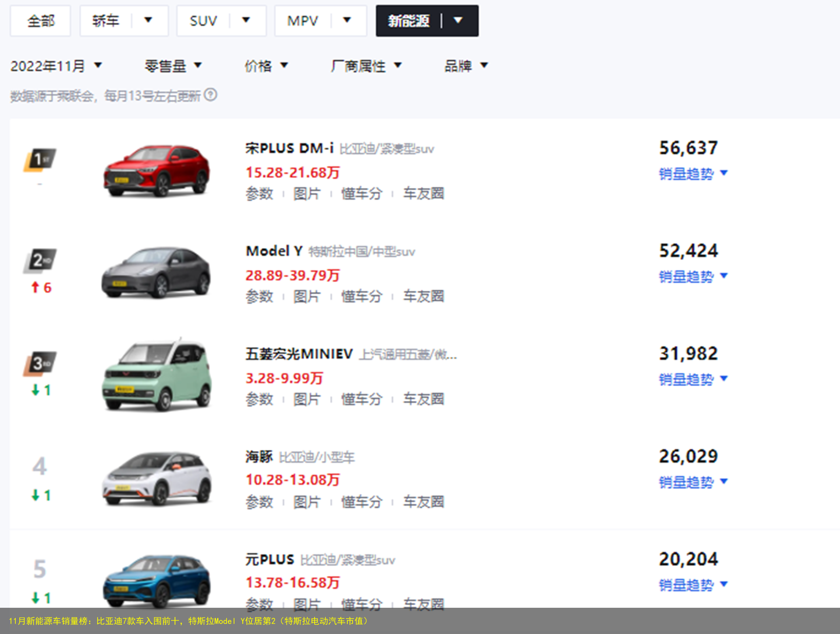Click the help question-mark icon
The image size is (840, 634).
click(210, 95)
